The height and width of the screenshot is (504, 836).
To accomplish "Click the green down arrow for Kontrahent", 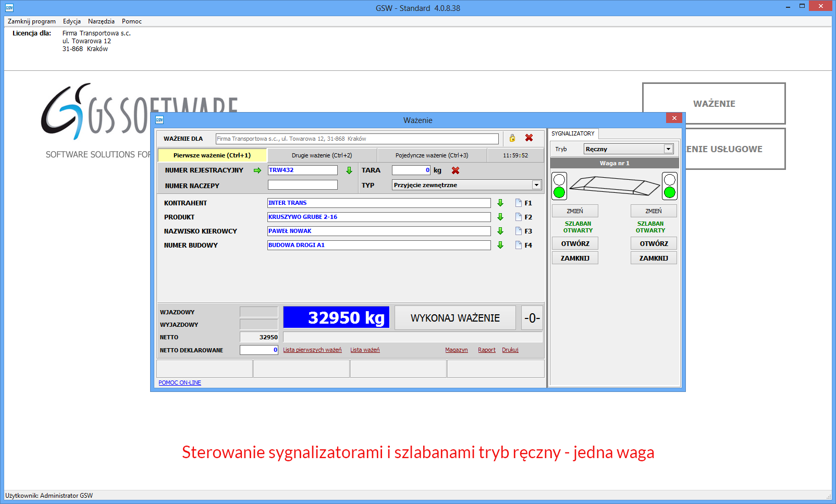I will (x=500, y=203).
